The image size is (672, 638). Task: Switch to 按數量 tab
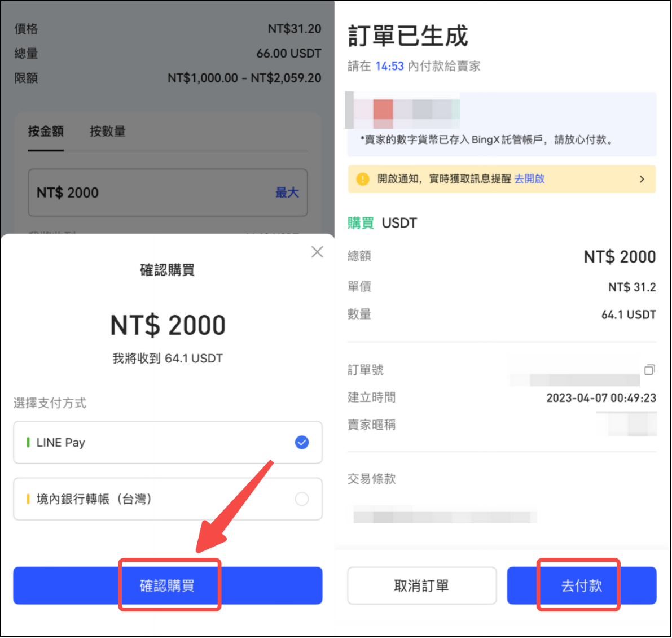(107, 132)
